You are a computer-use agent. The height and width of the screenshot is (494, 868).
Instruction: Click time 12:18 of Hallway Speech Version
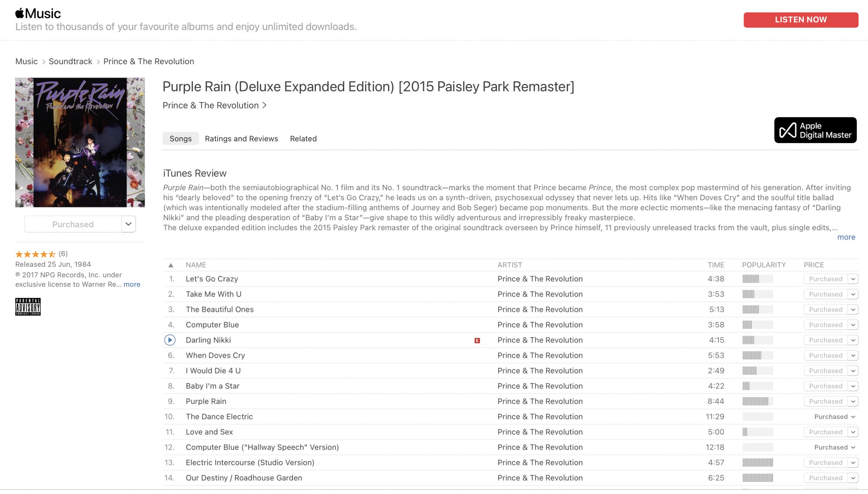click(715, 448)
